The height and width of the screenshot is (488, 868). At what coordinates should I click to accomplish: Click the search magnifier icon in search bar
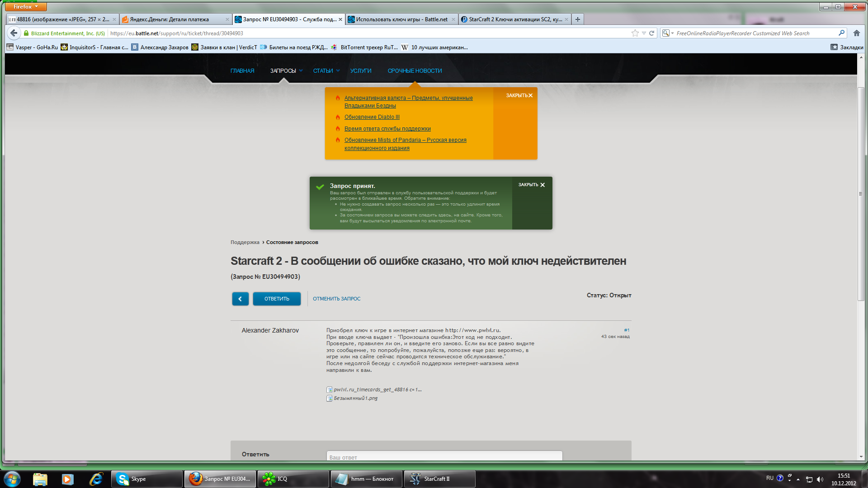[841, 33]
